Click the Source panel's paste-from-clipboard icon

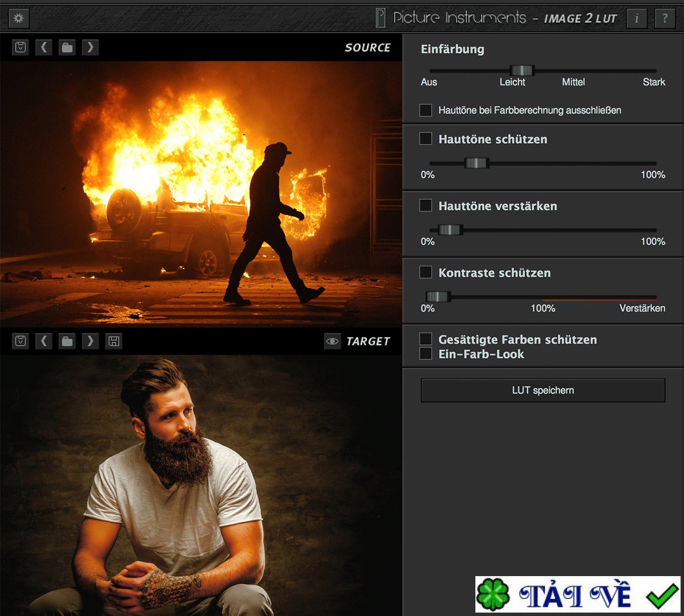click(21, 47)
